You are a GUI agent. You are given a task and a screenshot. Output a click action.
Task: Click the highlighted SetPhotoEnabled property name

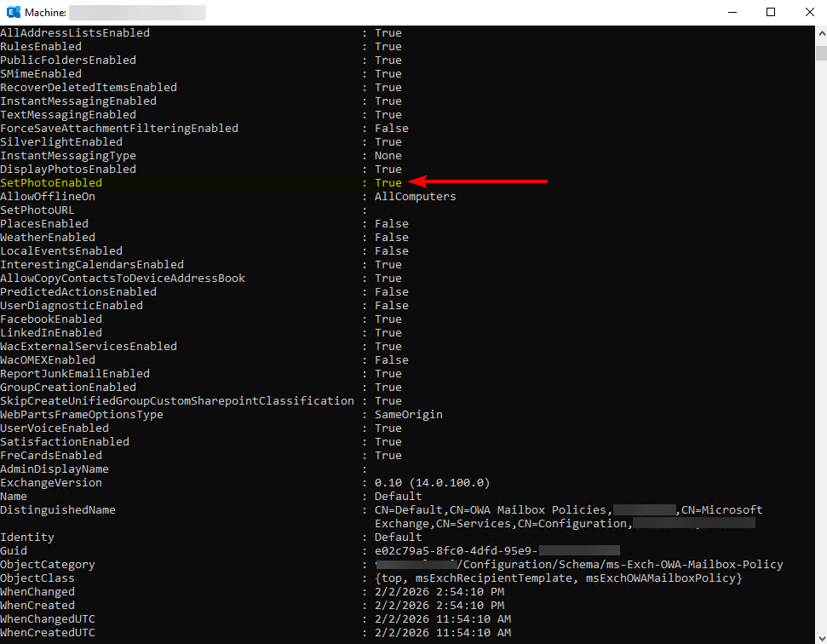(51, 183)
